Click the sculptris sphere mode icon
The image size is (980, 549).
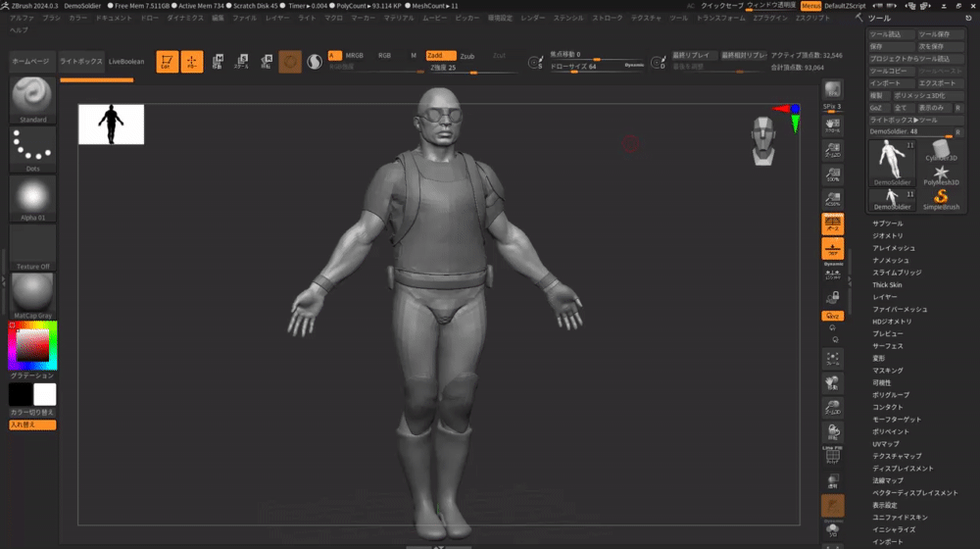(x=290, y=62)
